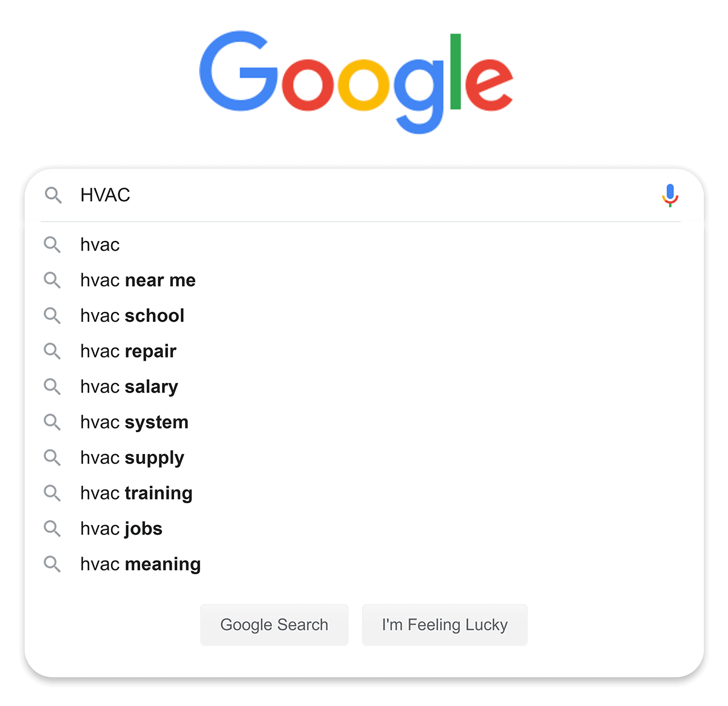Click the magnifier icon beside 'hvac near me'
The height and width of the screenshot is (706, 728).
(53, 280)
